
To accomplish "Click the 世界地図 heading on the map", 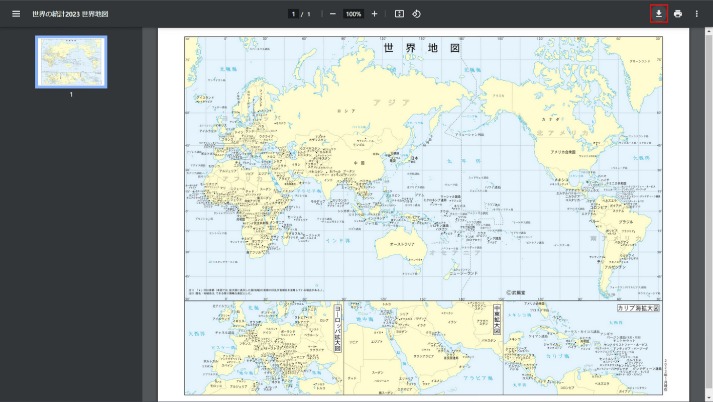I will pos(421,47).
